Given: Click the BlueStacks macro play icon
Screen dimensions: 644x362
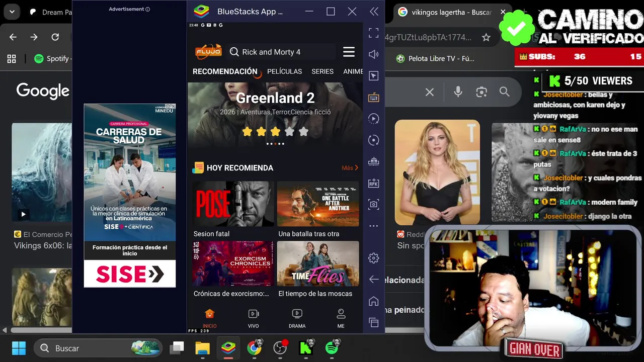Looking at the screenshot, I should pyautogui.click(x=373, y=119).
